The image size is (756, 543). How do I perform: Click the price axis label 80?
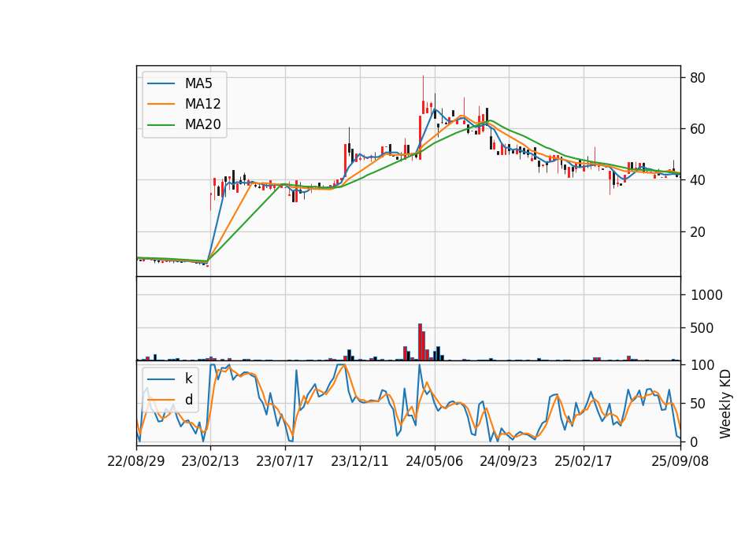click(x=697, y=78)
